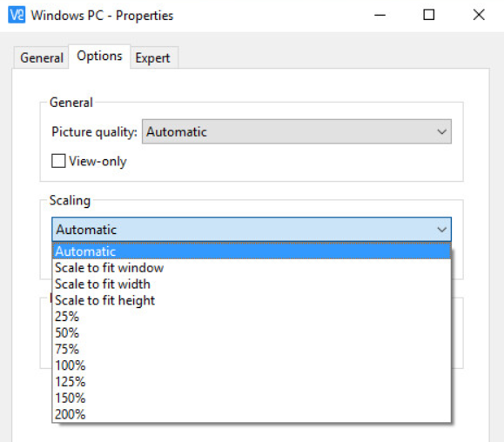Select Scale to fit window option
This screenshot has height=442, width=504.
(252, 268)
